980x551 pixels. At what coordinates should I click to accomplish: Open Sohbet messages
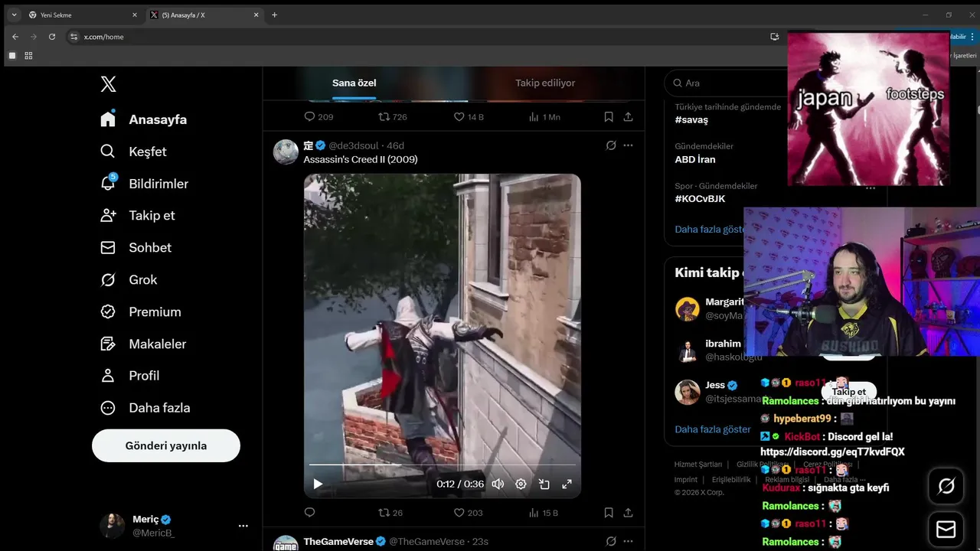(x=136, y=247)
